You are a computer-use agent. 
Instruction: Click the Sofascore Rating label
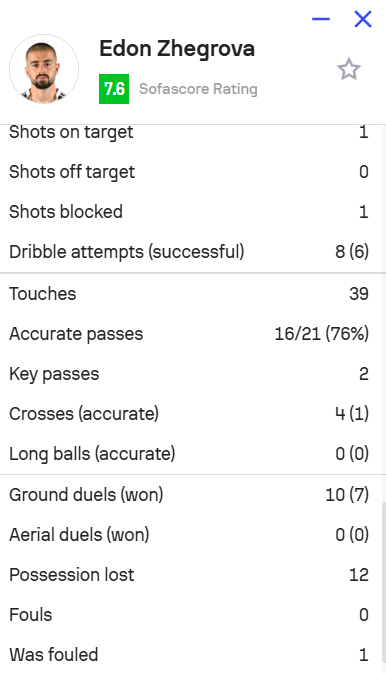[x=198, y=89]
